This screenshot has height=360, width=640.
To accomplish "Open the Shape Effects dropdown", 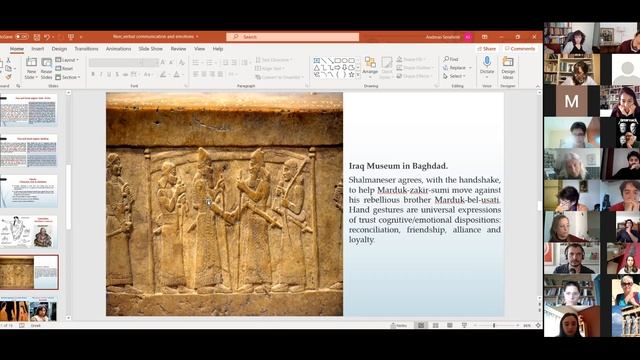I will click(x=413, y=76).
